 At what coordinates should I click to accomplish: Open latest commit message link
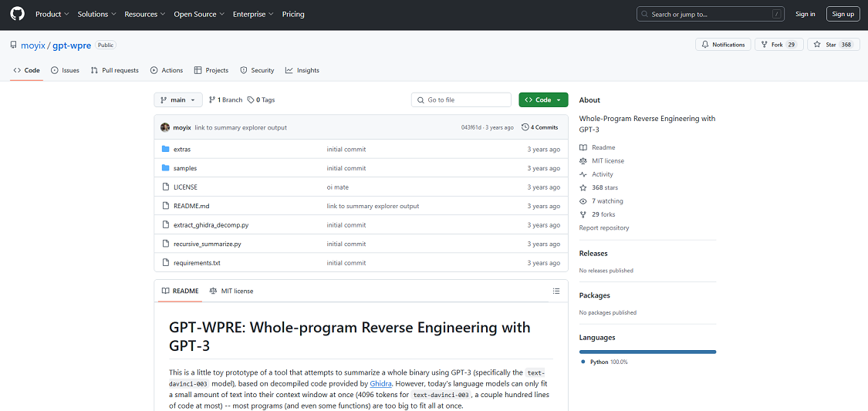[x=241, y=127]
